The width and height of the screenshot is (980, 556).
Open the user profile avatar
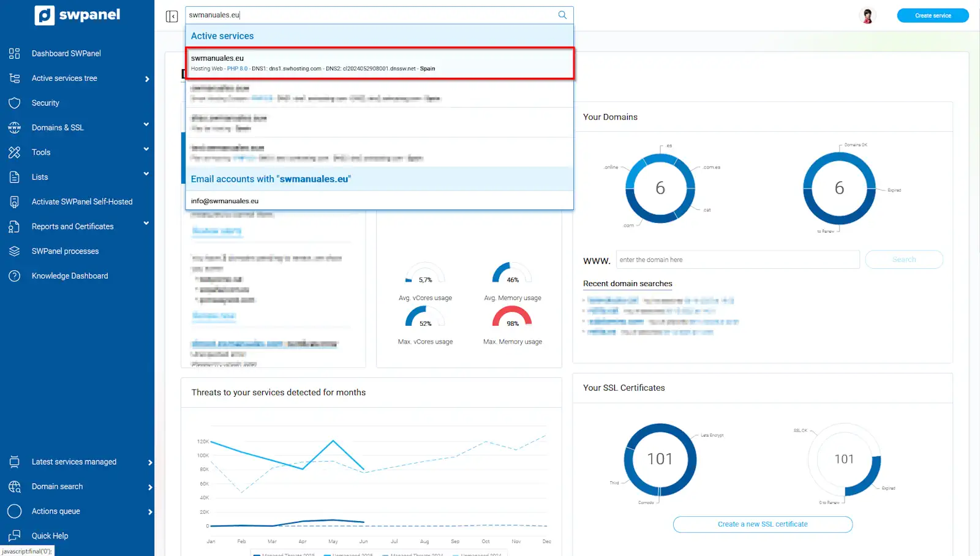tap(867, 16)
